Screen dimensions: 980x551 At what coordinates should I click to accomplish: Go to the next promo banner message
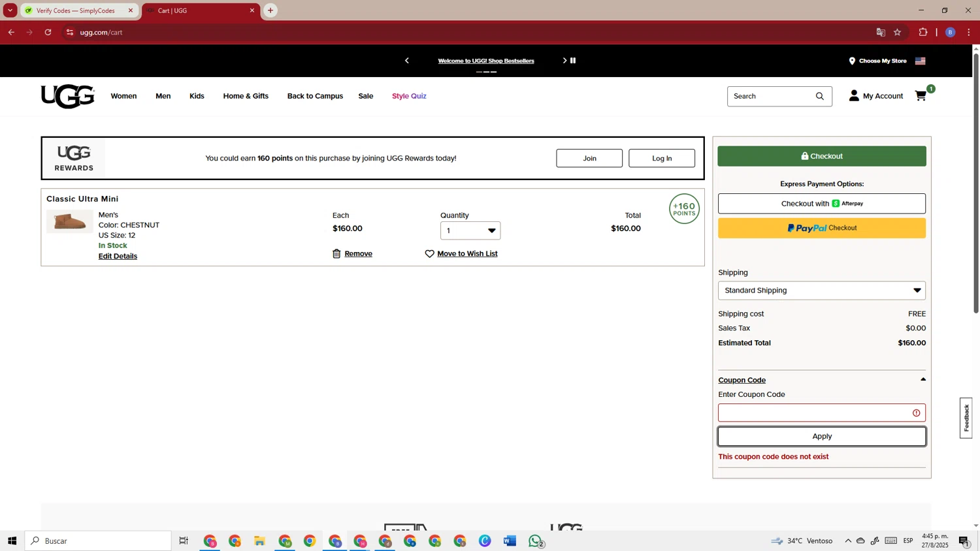(564, 61)
